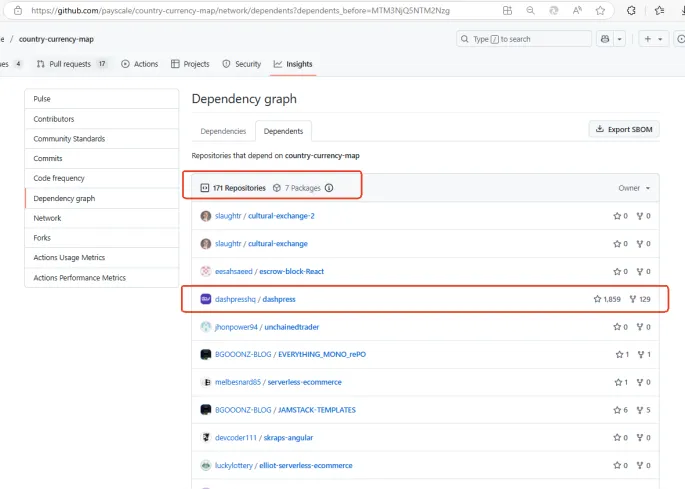Click the dashpress fork count icon
The width and height of the screenshot is (685, 490).
[633, 299]
